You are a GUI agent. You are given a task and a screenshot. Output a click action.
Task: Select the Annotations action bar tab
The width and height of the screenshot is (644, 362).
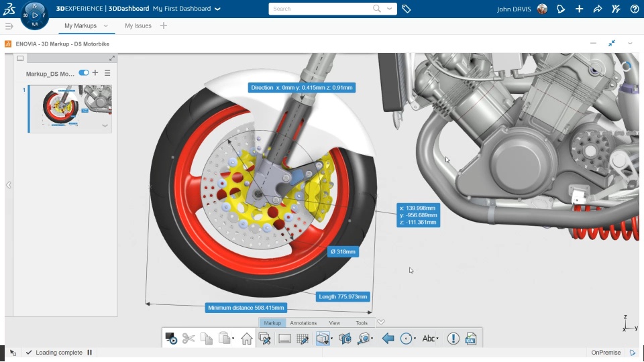(x=303, y=323)
